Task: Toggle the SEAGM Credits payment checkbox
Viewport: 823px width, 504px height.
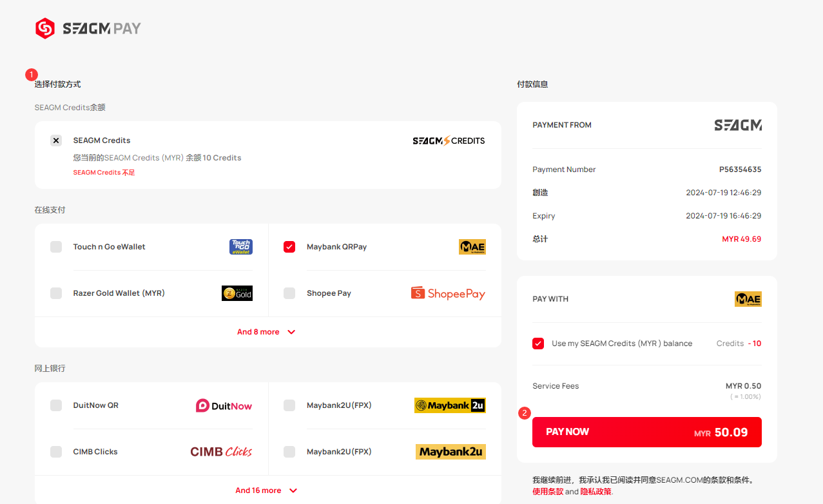Action: coord(56,141)
